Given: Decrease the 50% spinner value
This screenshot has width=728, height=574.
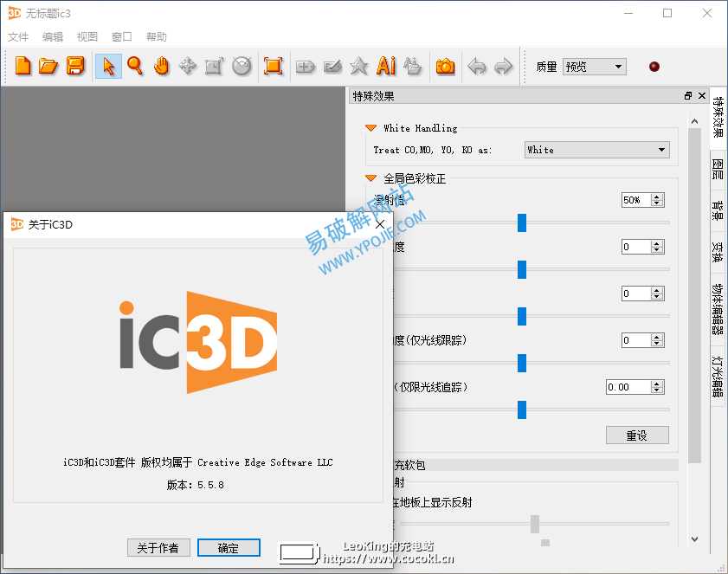Looking at the screenshot, I should (656, 203).
